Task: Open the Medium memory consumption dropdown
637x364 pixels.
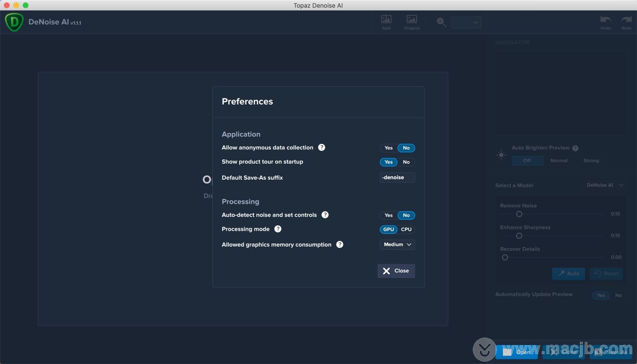Action: point(397,245)
